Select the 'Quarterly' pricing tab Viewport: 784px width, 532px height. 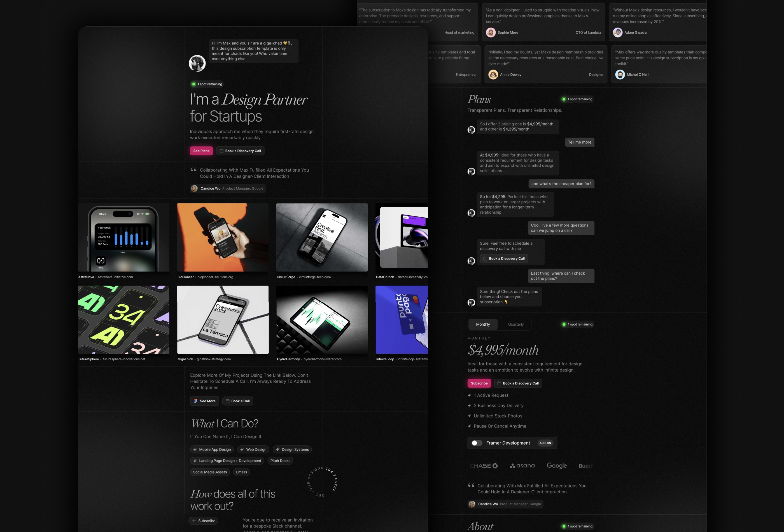515,324
